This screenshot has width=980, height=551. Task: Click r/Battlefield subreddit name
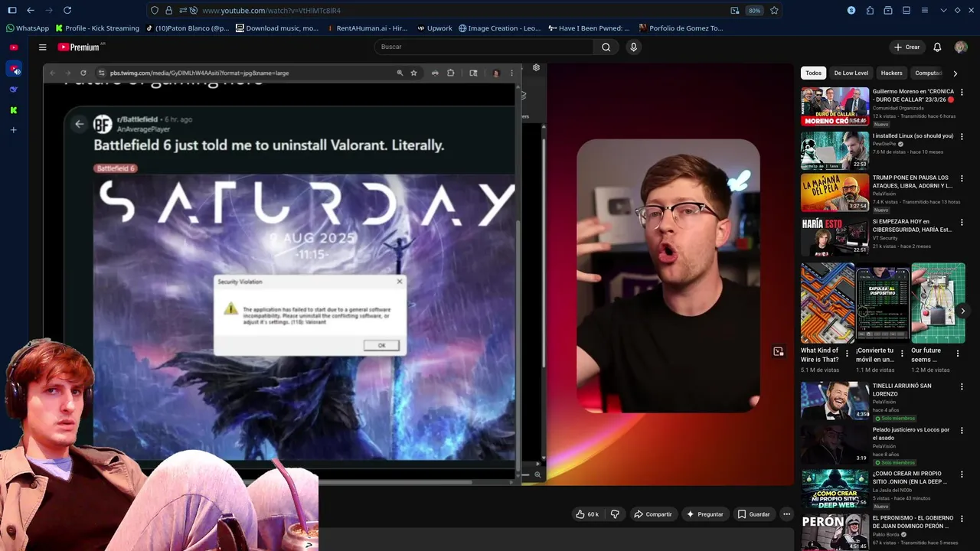click(137, 119)
